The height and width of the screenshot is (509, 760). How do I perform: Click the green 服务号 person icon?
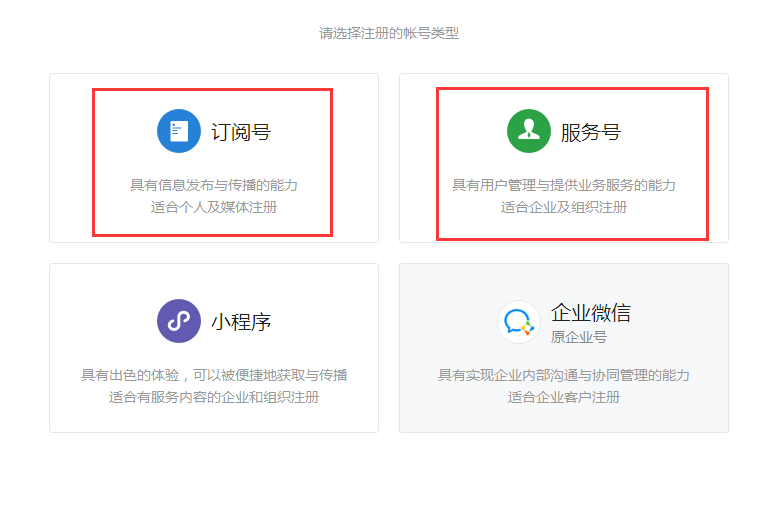[x=529, y=131]
